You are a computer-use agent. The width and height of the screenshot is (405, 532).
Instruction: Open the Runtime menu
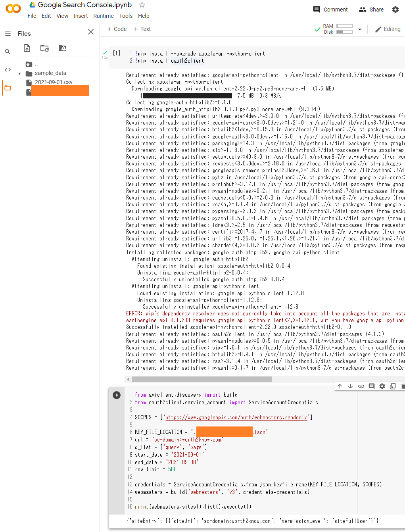104,16
